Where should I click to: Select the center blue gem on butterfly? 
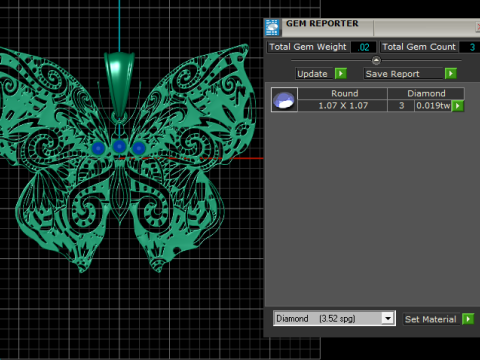click(119, 146)
